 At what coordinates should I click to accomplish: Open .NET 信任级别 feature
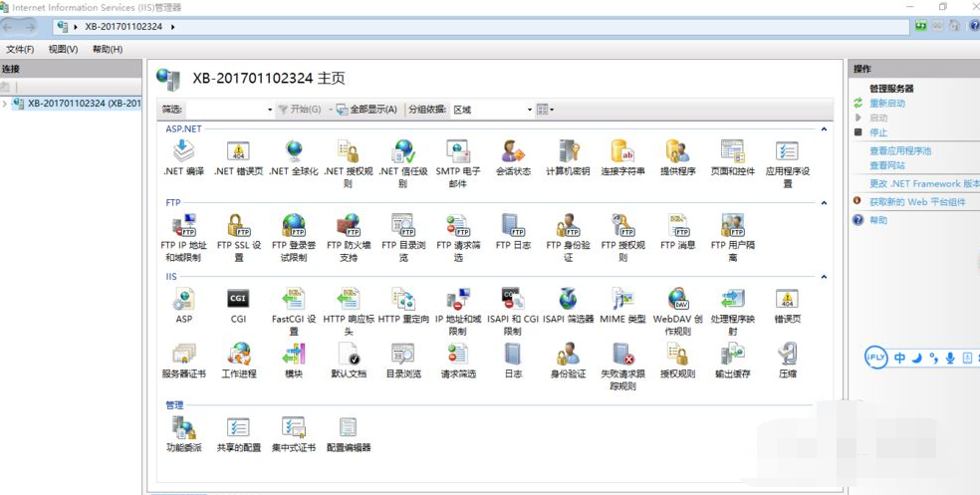coord(403,163)
